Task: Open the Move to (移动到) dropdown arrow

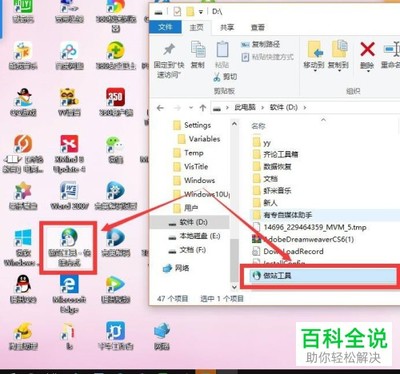Action: pos(314,71)
